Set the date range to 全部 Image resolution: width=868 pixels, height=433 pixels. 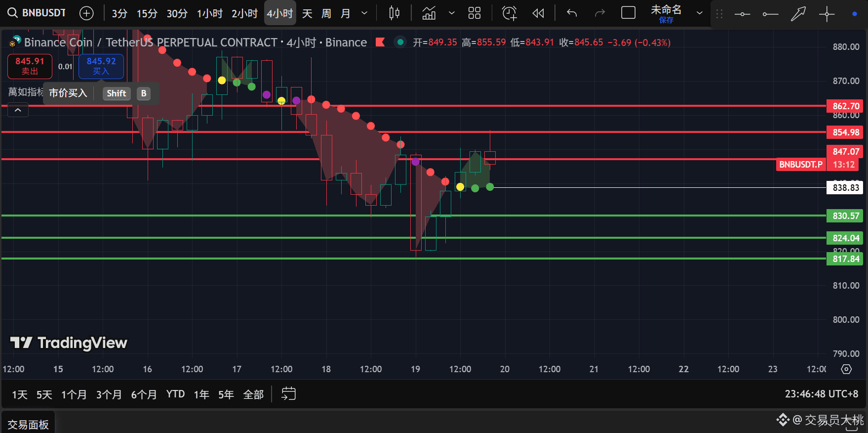(254, 394)
